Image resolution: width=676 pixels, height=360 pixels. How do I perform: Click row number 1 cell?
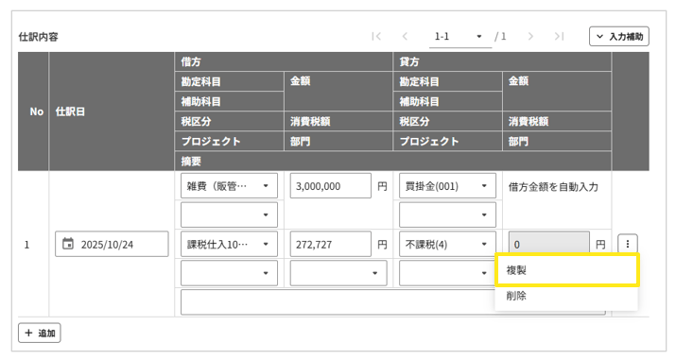coord(27,244)
